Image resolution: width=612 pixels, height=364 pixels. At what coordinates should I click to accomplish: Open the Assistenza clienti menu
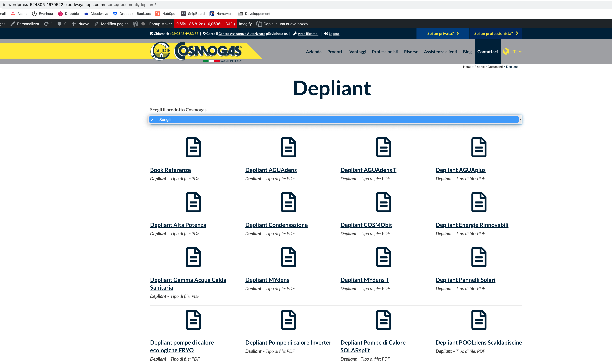440,52
